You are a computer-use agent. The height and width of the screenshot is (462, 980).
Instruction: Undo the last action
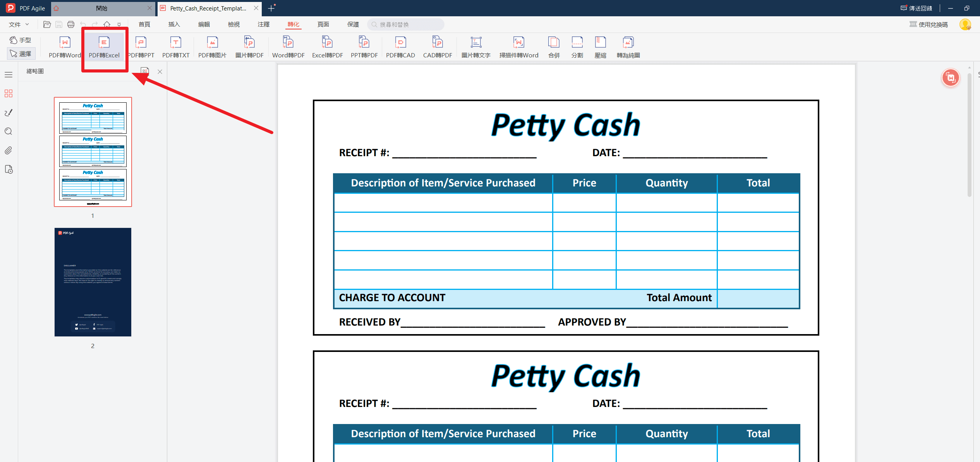click(83, 24)
